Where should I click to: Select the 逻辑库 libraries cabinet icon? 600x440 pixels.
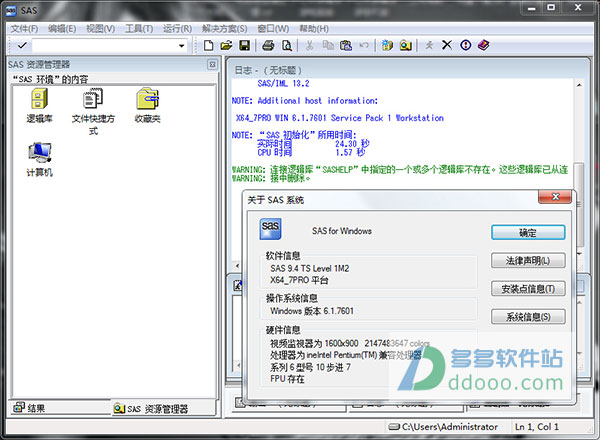(x=39, y=99)
